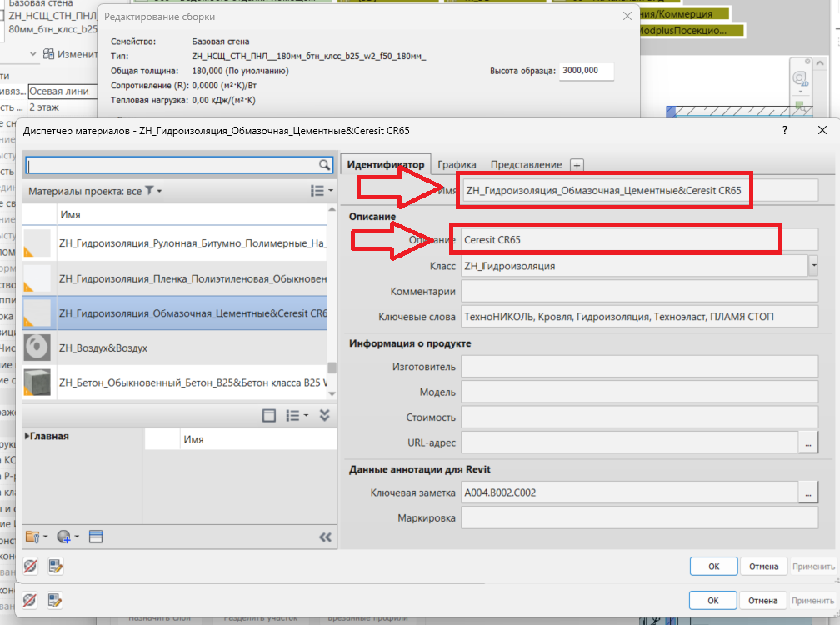
Task: Click the materials list scrollbar thumb
Action: tap(332, 367)
